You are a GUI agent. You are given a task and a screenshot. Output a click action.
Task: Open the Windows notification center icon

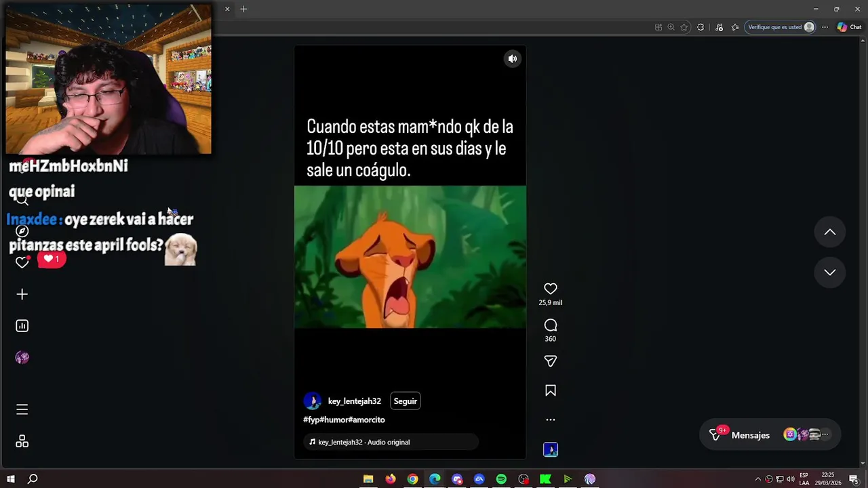tap(854, 479)
